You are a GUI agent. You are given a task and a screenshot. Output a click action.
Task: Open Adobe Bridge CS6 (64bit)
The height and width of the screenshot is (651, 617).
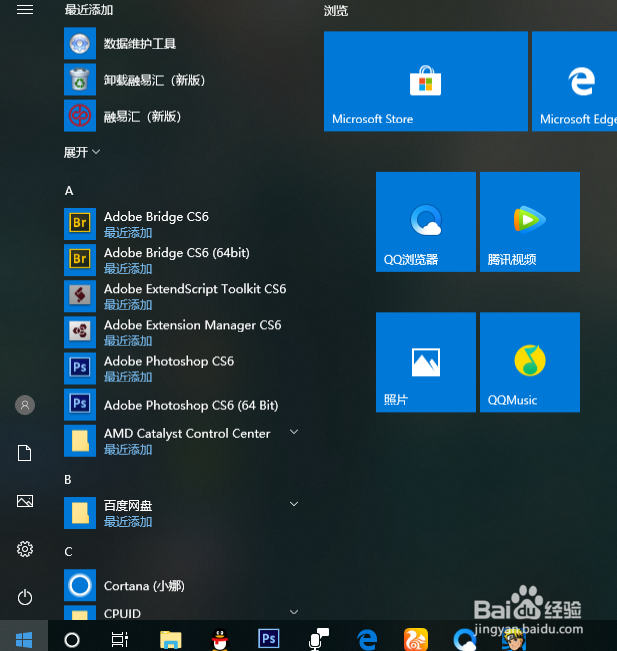183,260
